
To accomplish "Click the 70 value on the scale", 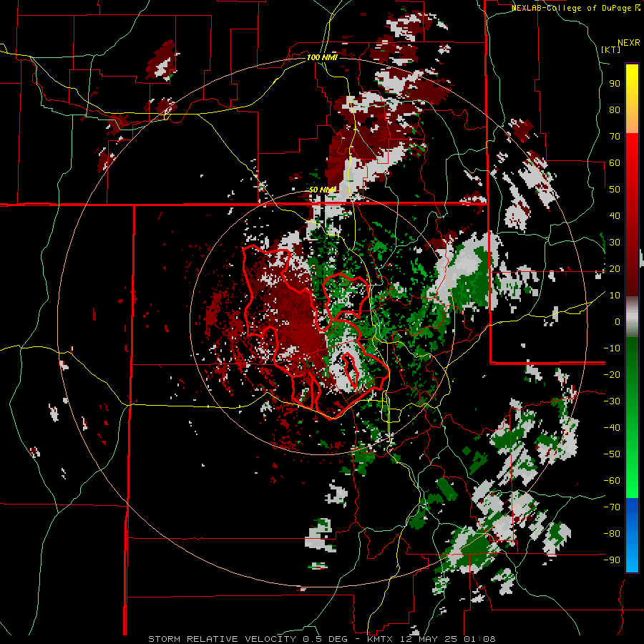I will click(615, 137).
